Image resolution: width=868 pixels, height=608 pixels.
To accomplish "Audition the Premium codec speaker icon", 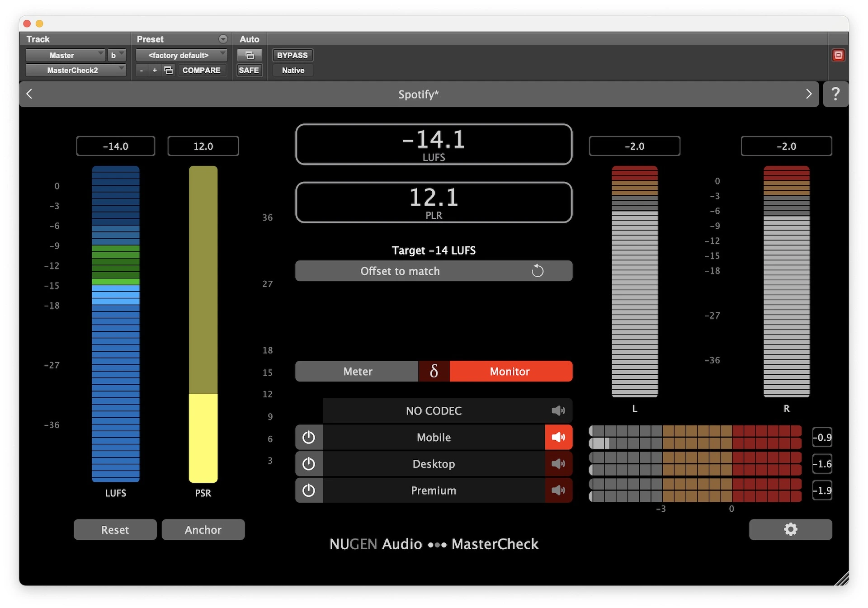I will click(558, 490).
